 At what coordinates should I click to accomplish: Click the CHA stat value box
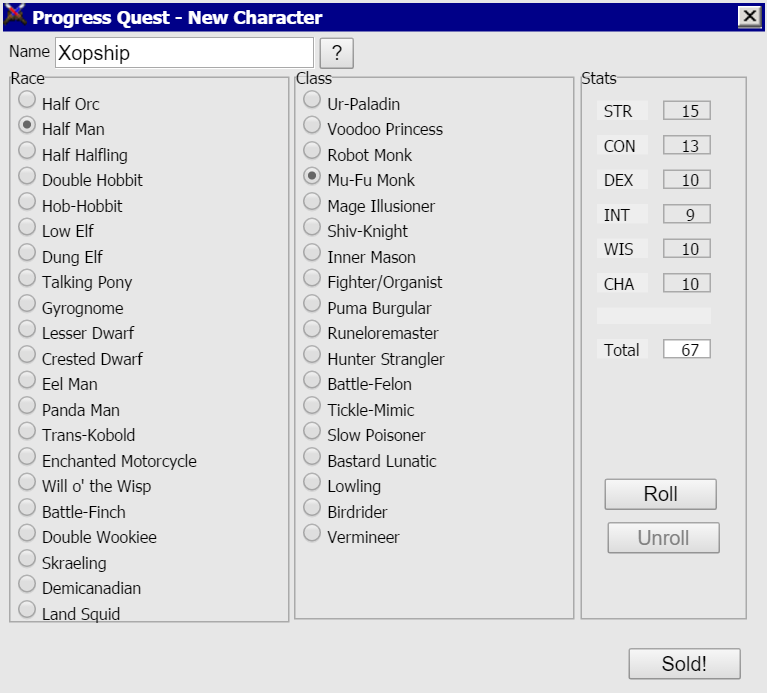[x=687, y=283]
